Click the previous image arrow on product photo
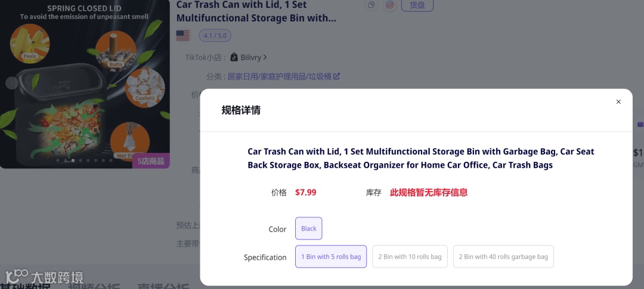 click(x=12, y=83)
